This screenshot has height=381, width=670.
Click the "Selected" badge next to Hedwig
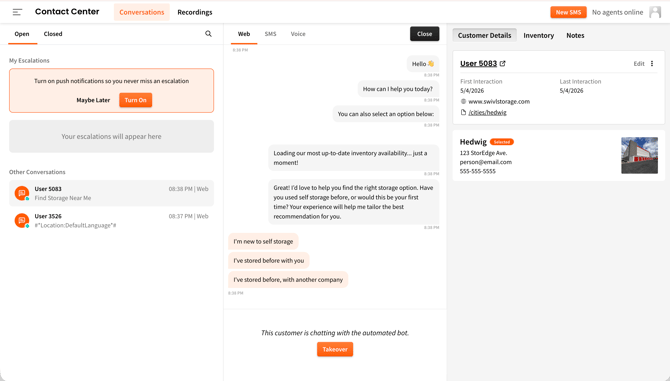(502, 142)
